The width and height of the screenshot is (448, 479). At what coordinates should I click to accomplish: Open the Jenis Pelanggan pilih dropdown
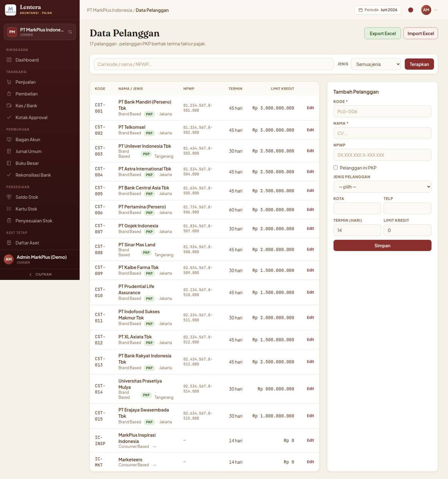pos(382,187)
